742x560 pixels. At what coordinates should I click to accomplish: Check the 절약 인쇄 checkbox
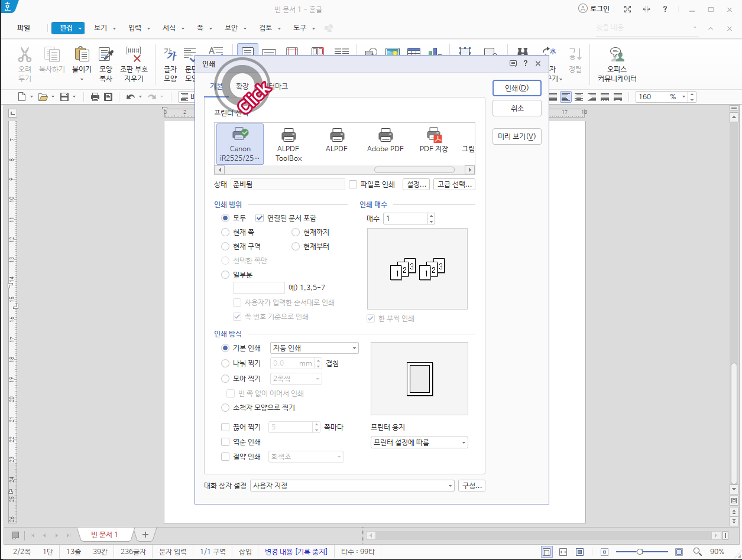pos(225,457)
